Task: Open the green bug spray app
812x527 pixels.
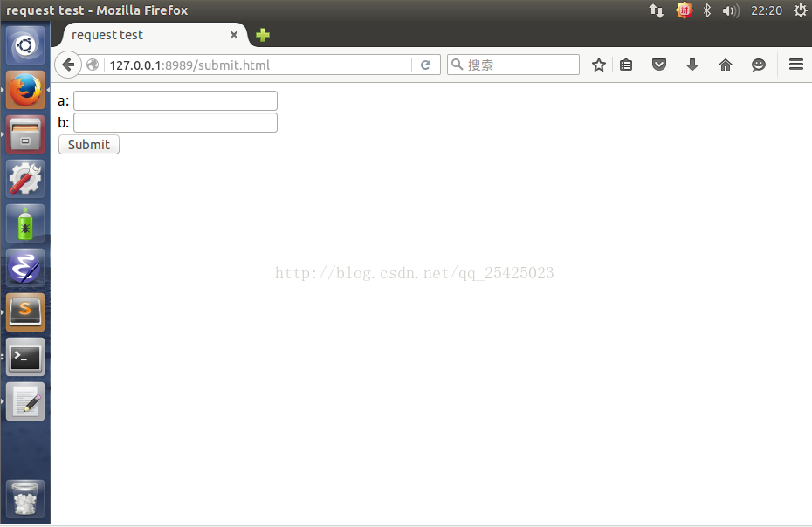Action: 25,223
